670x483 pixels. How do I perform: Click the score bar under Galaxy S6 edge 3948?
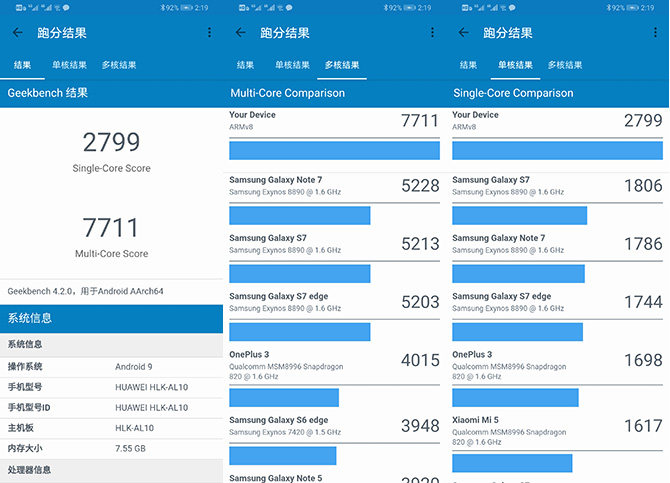(282, 456)
